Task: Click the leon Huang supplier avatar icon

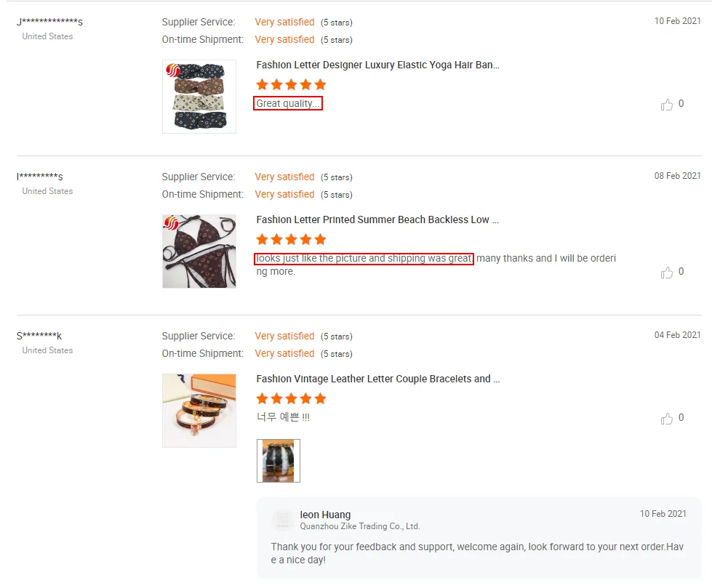Action: 282,520
